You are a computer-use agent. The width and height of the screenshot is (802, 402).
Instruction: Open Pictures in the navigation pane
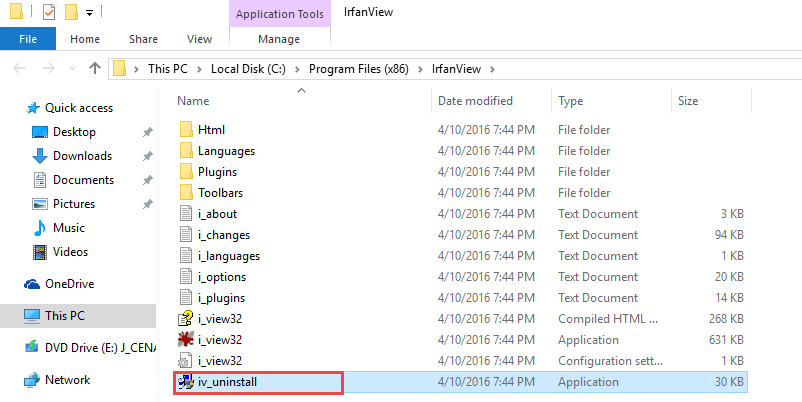coord(74,204)
